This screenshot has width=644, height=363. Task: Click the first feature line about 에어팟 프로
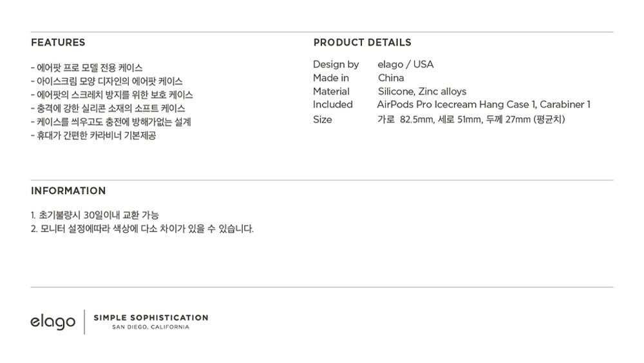click(x=87, y=68)
